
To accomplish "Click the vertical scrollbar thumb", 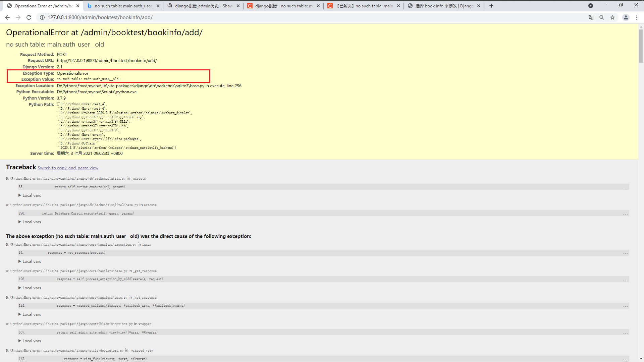I will tap(641, 46).
